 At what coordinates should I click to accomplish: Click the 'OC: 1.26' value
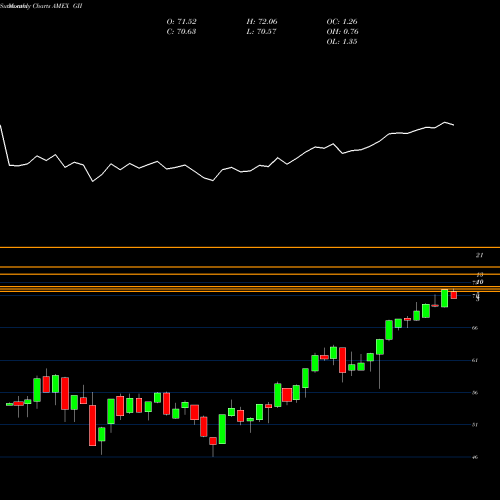pos(342,22)
